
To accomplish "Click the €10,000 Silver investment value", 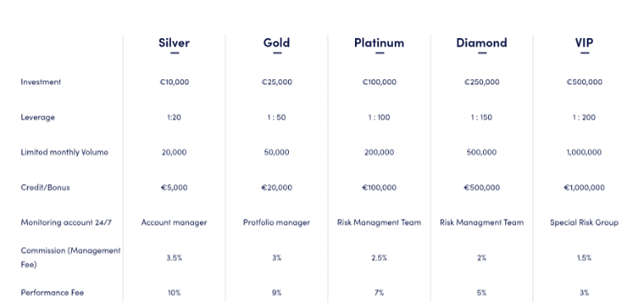I will pyautogui.click(x=174, y=82).
